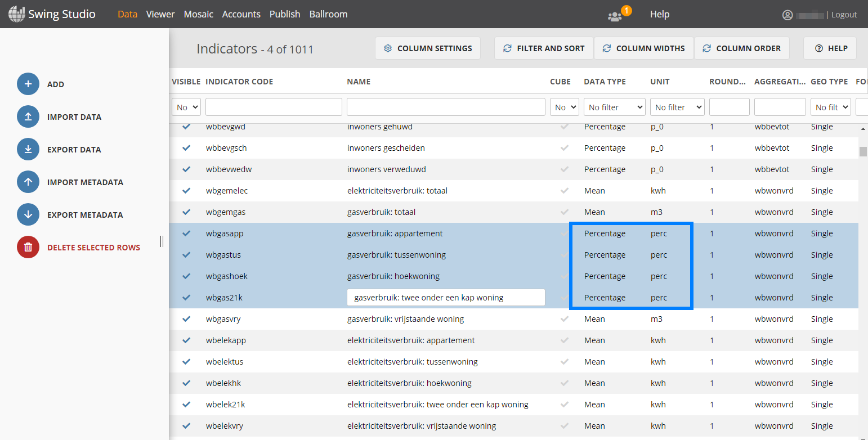Click the editable name field for wbgas21k
Screen dimensions: 868x440
pos(446,298)
